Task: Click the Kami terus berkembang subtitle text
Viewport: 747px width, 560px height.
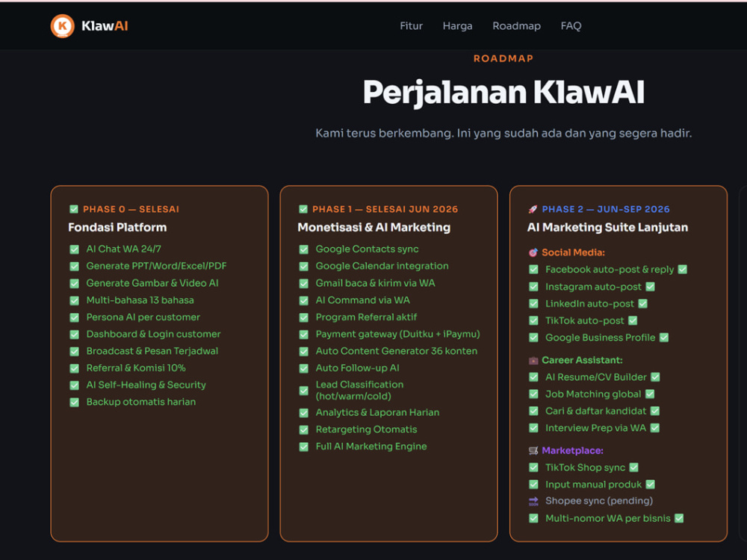Action: 503,134
